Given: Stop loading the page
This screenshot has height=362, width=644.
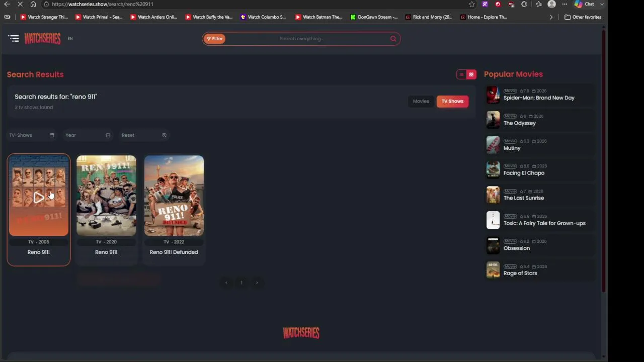Looking at the screenshot, I should tap(20, 4).
